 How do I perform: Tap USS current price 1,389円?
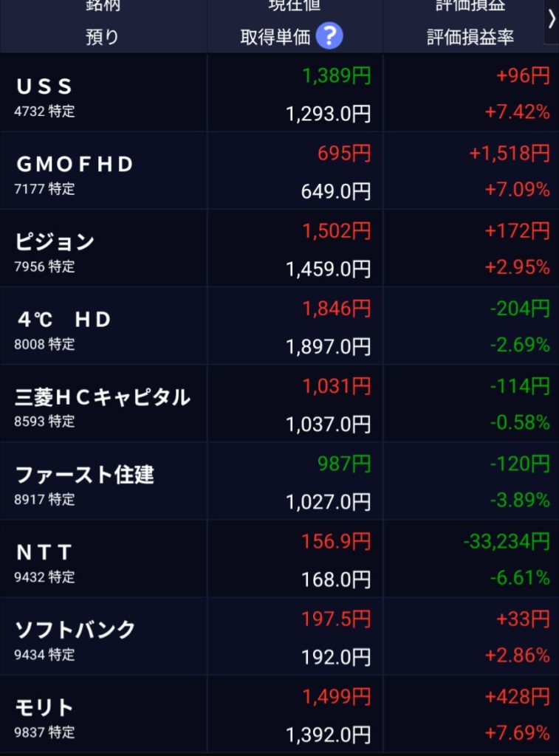pos(337,75)
